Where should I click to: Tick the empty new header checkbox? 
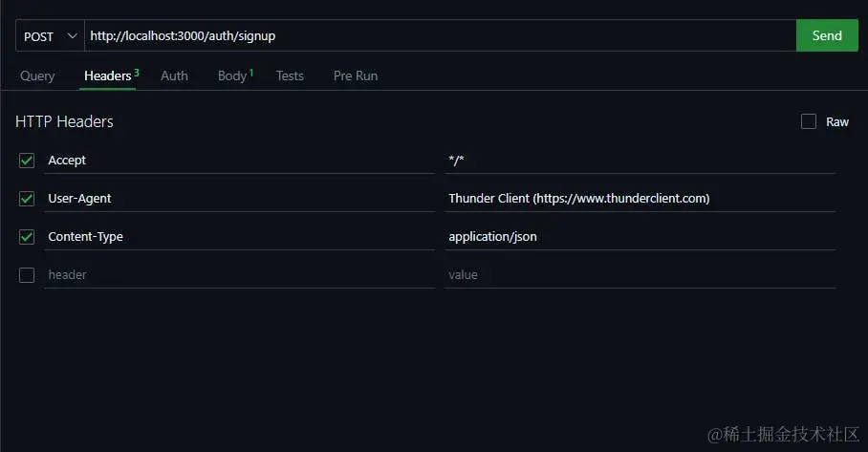tap(27, 275)
